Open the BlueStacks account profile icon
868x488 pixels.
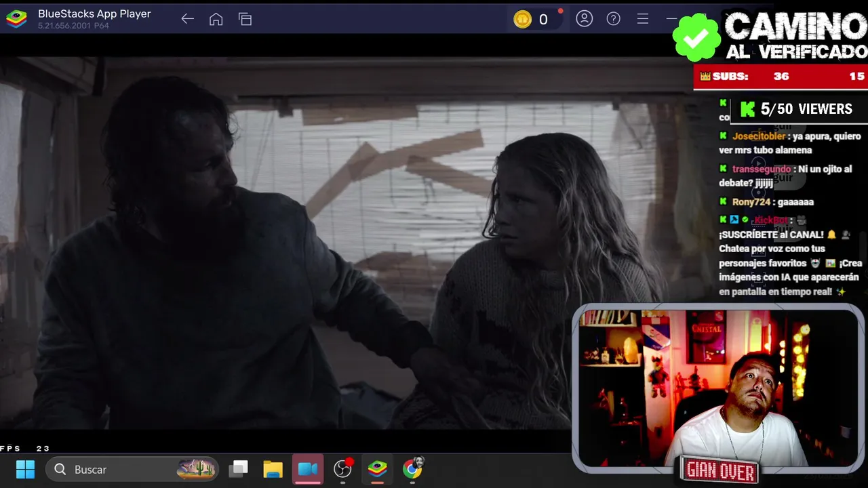(x=585, y=19)
